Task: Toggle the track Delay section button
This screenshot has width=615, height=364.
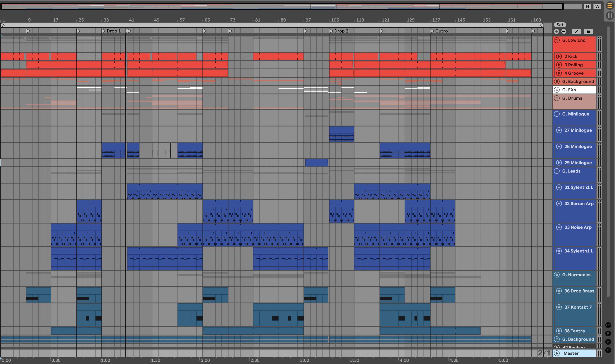Action: click(608, 350)
